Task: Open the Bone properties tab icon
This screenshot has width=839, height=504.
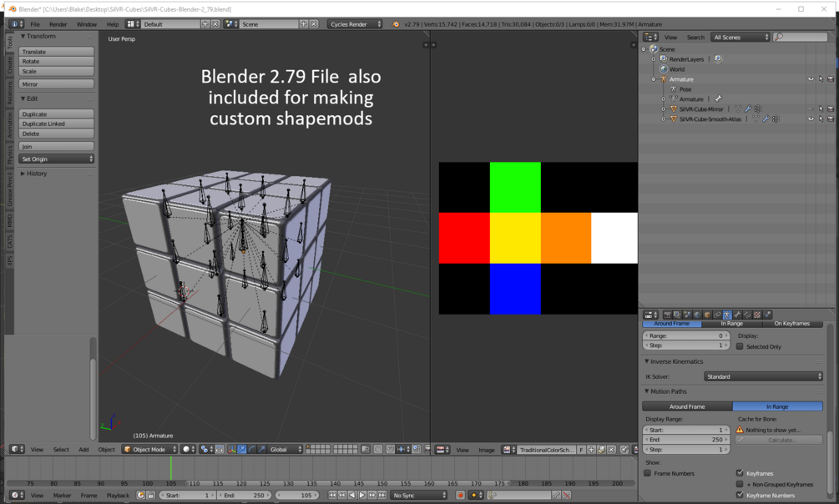Action: (x=737, y=315)
